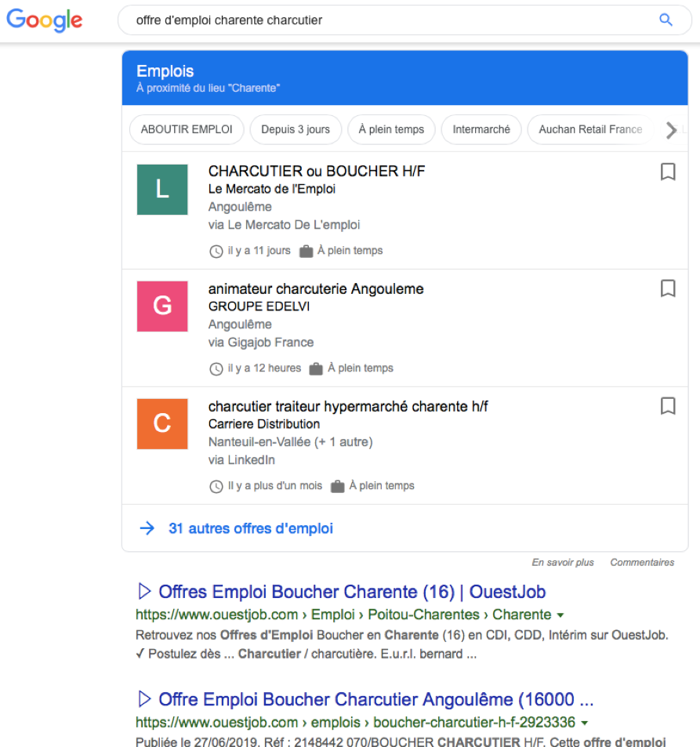Open the animateur charcuterie Angouleme listing

316,288
